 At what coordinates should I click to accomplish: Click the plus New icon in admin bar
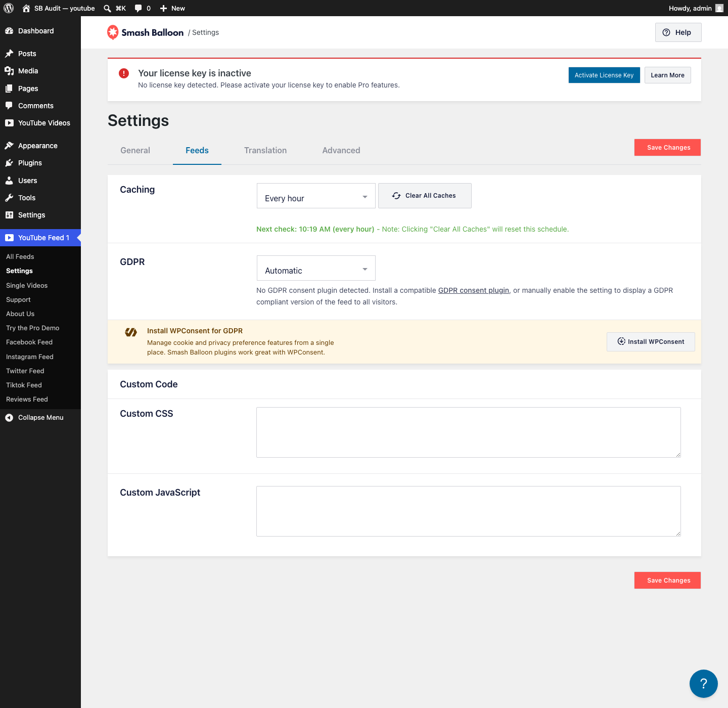163,8
